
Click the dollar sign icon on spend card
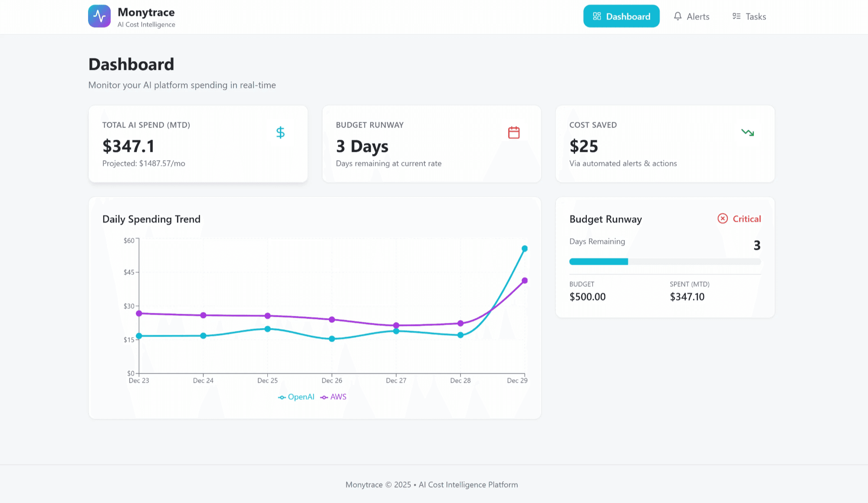(280, 132)
